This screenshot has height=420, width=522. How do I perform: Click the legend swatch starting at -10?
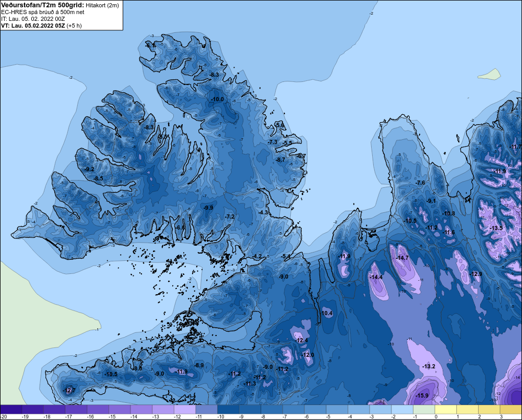[228, 410]
